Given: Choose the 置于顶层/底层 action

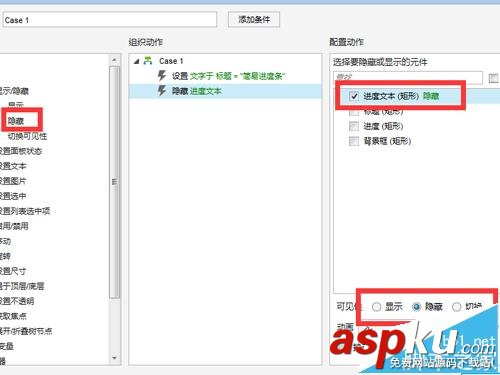Looking at the screenshot, I should click(22, 286).
